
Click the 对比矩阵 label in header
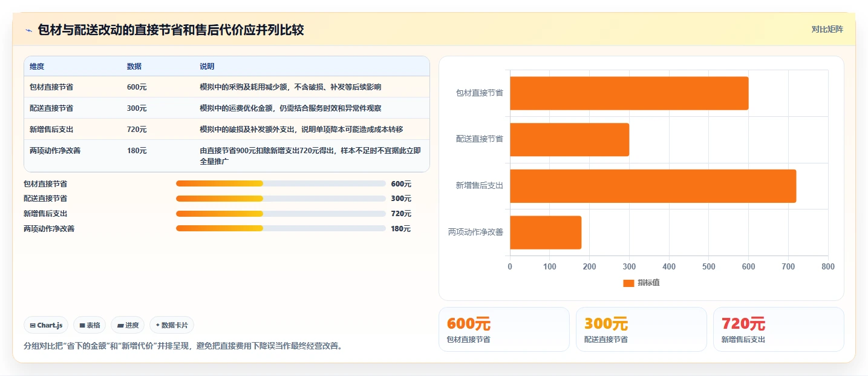[x=827, y=29]
